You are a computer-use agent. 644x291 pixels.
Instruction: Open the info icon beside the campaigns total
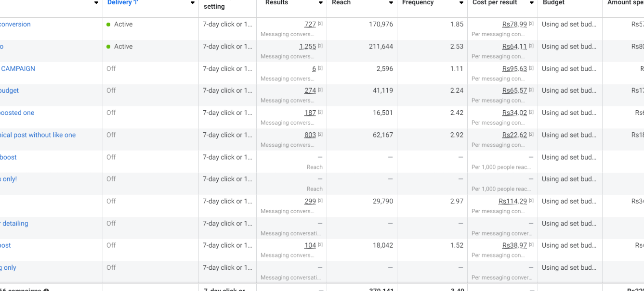46,290
